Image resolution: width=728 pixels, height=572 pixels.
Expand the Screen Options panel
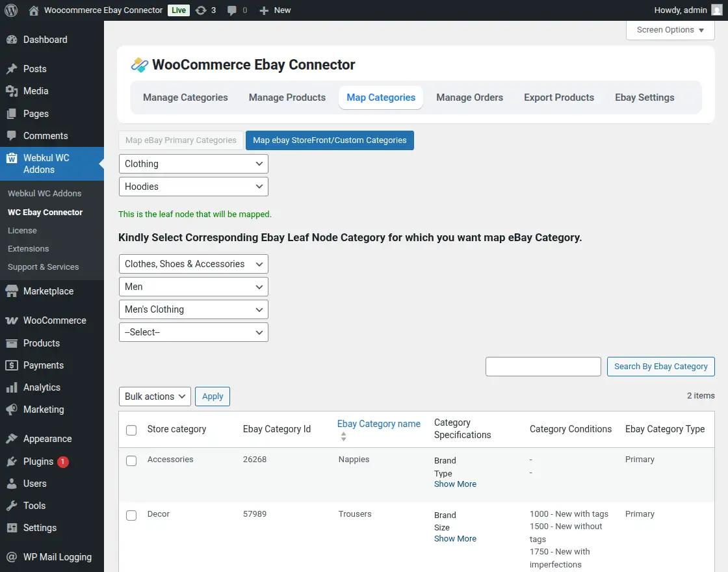tap(670, 30)
